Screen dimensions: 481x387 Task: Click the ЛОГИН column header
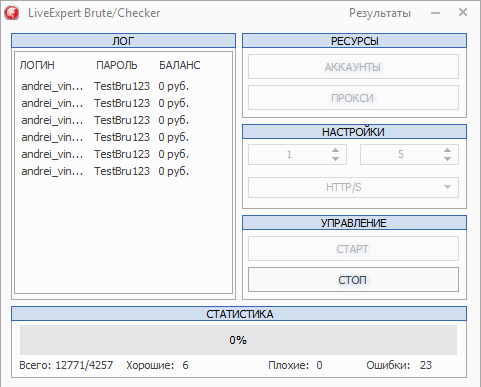[37, 65]
